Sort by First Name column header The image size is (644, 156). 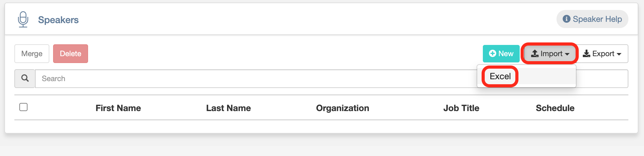click(118, 108)
